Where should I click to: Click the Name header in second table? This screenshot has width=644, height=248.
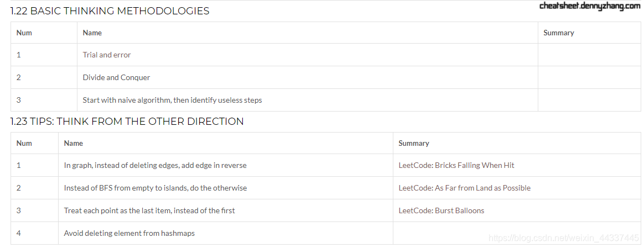73,143
